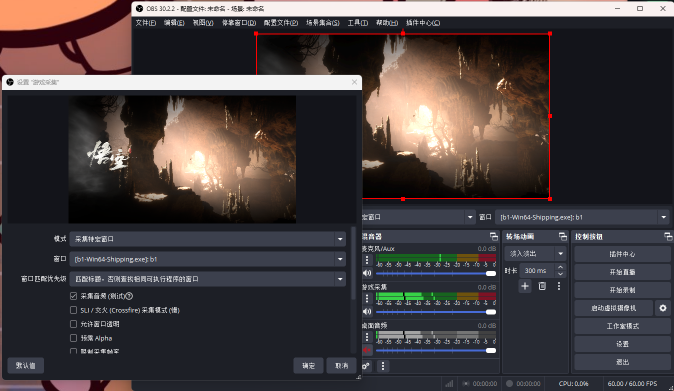Click the game preview in settings dialog

point(182,159)
